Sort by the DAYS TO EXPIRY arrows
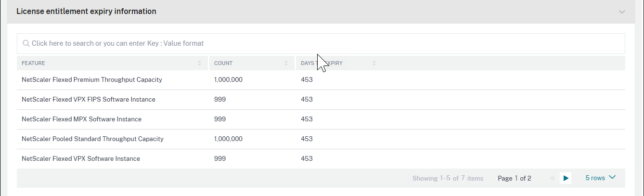Viewport: 644px width, 196px height. pyautogui.click(x=374, y=63)
